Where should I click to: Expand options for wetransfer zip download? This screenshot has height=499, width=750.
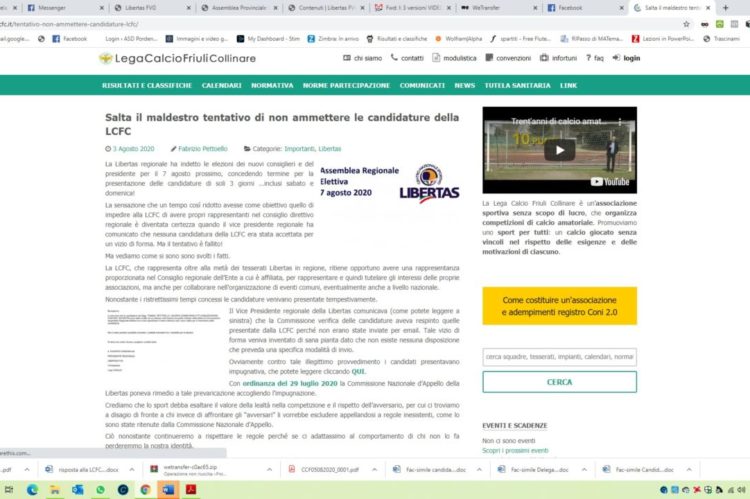[269, 470]
